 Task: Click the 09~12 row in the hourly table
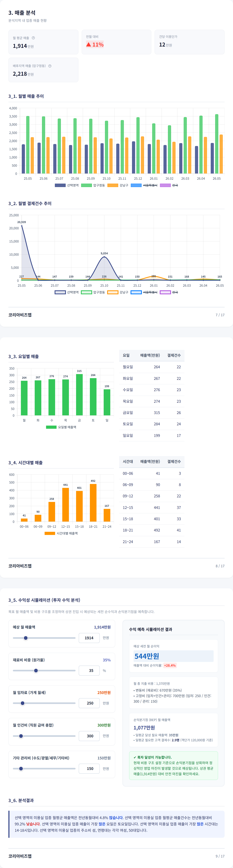coord(152,496)
